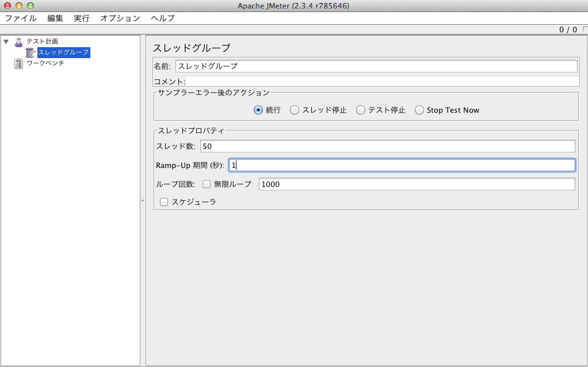Enable the 無限ループ checkbox
The width and height of the screenshot is (588, 367).
point(207,184)
